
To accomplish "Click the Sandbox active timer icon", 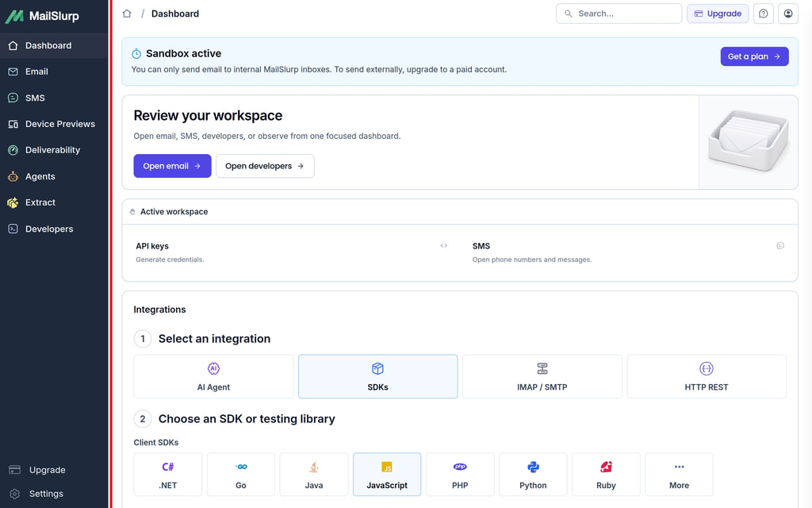I will (136, 53).
